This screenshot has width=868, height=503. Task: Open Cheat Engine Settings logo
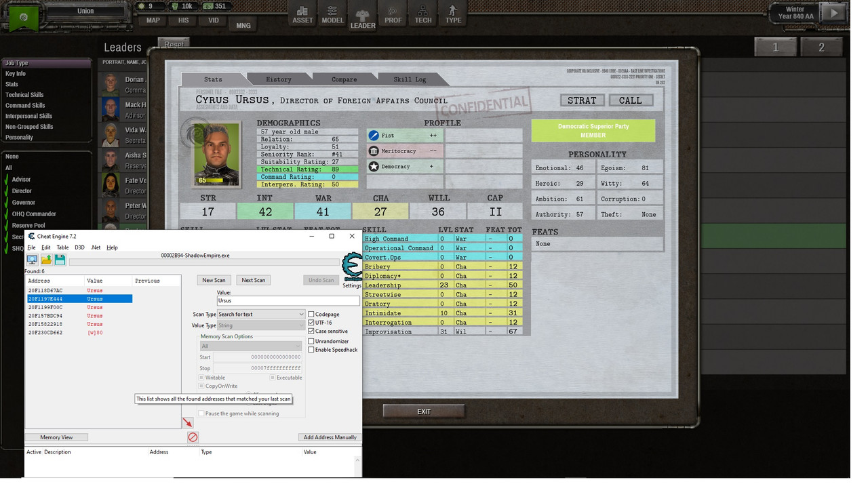(352, 267)
